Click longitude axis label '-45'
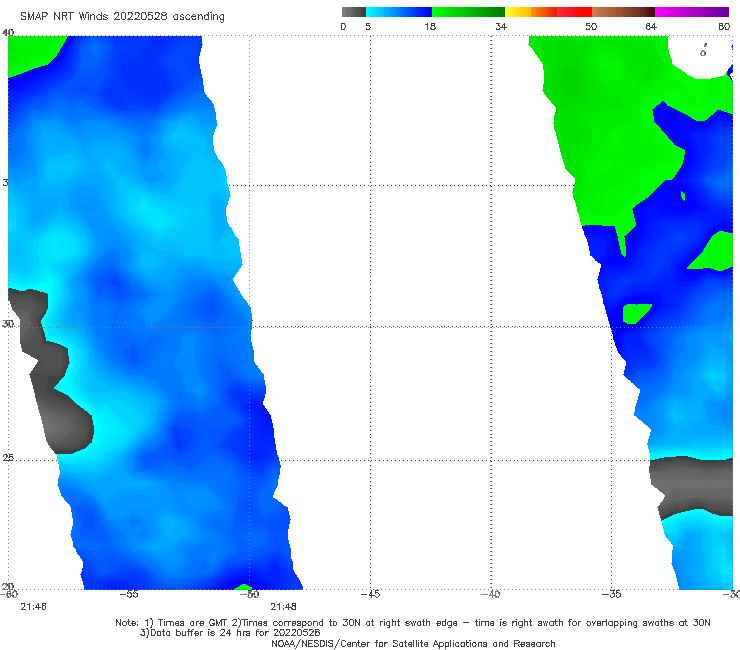 point(370,594)
